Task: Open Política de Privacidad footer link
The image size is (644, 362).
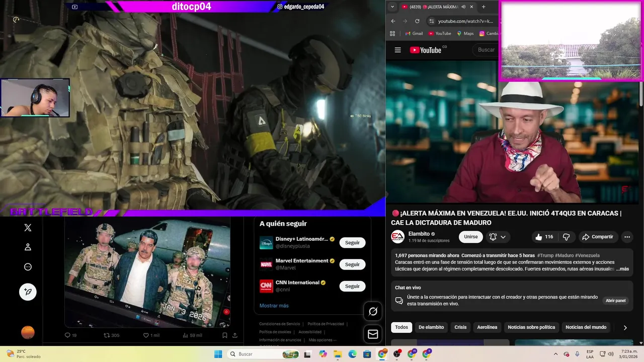Action: coord(326,324)
